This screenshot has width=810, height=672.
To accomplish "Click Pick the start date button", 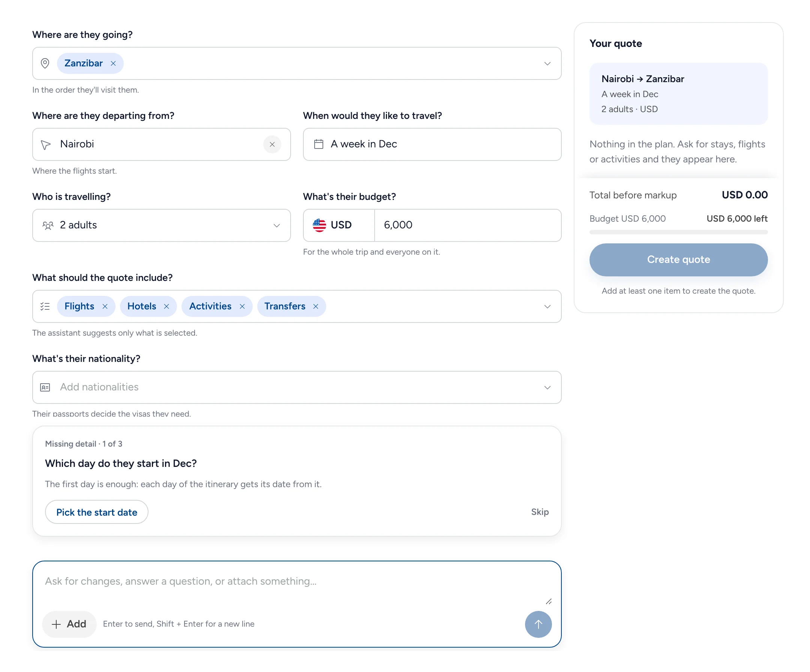I will 97,512.
